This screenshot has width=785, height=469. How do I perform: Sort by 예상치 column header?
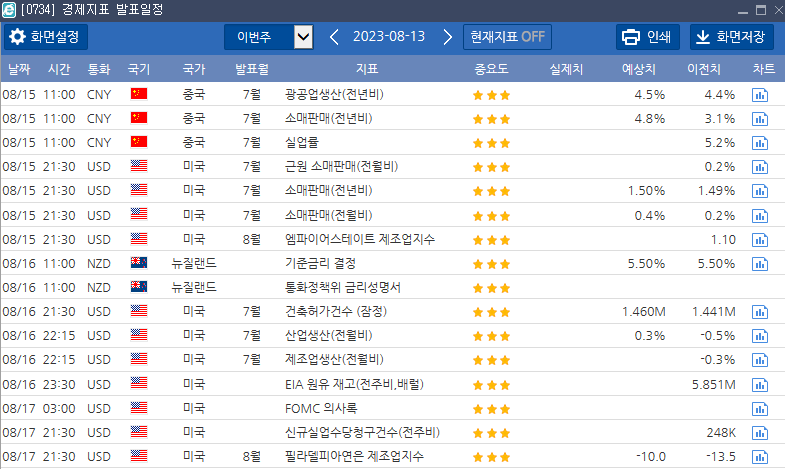tap(638, 69)
